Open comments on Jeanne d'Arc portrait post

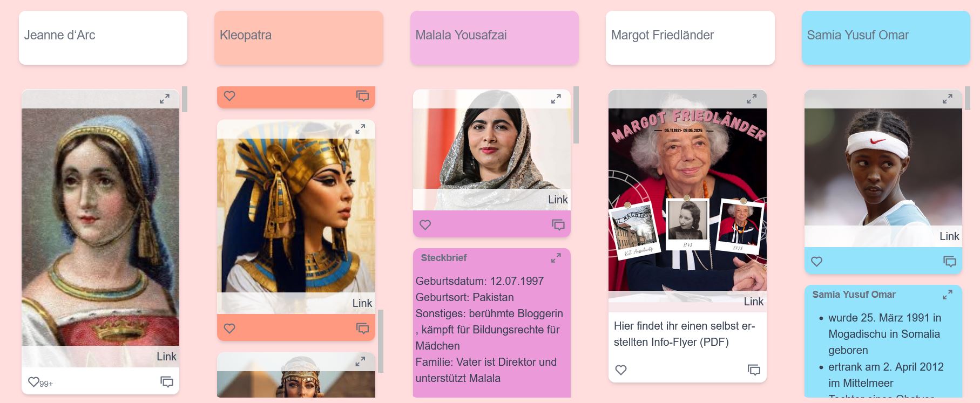167,382
